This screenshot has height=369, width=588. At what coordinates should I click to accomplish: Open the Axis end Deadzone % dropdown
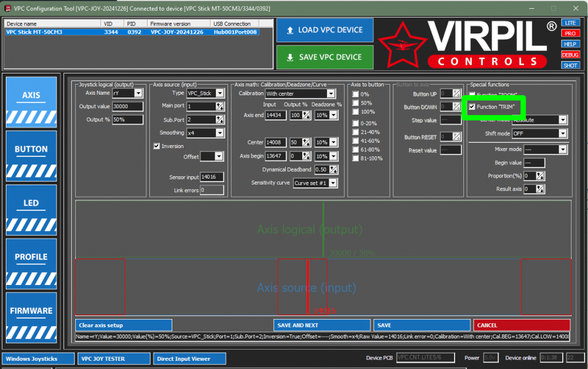(333, 115)
